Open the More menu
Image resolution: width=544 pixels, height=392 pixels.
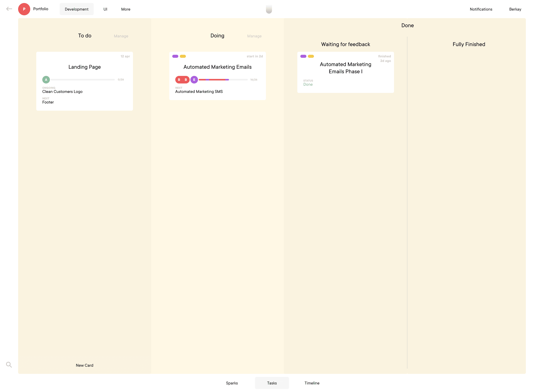pos(126,9)
